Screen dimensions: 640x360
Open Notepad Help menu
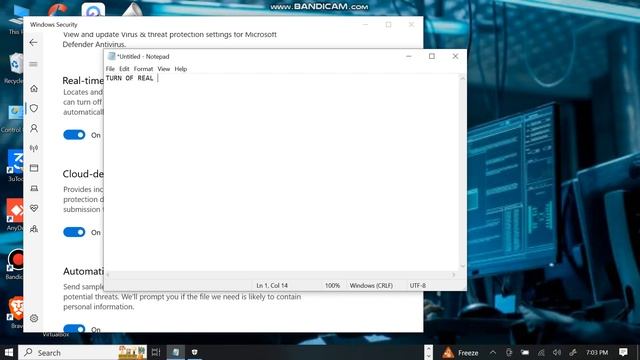tap(181, 69)
